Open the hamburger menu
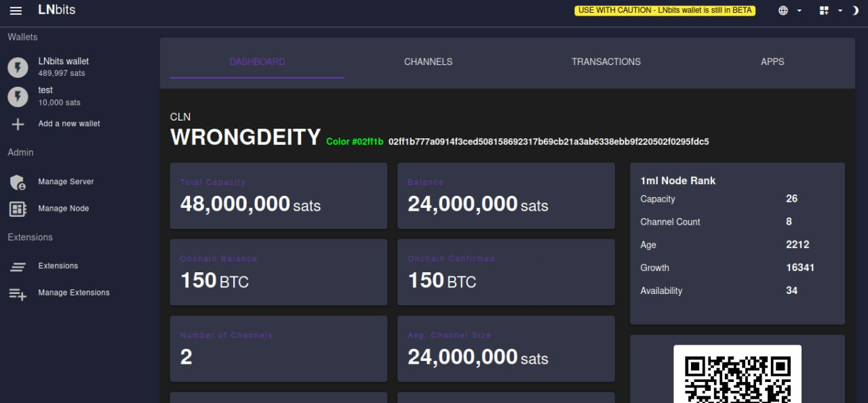 pos(16,11)
